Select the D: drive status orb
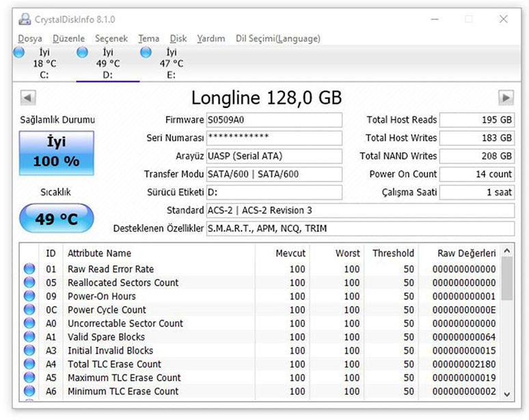 82,53
